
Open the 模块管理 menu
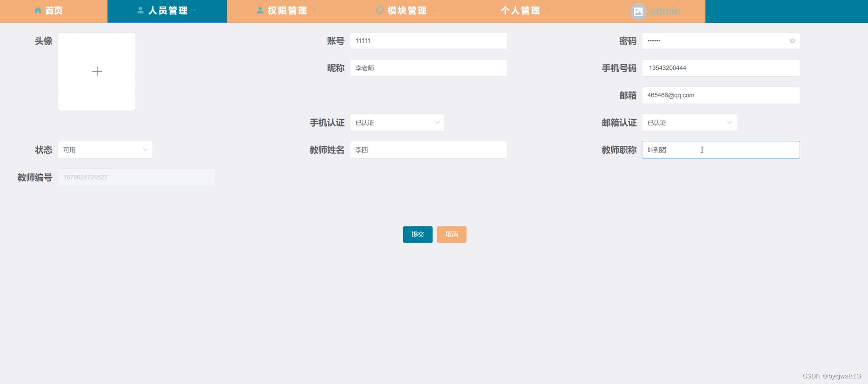407,11
